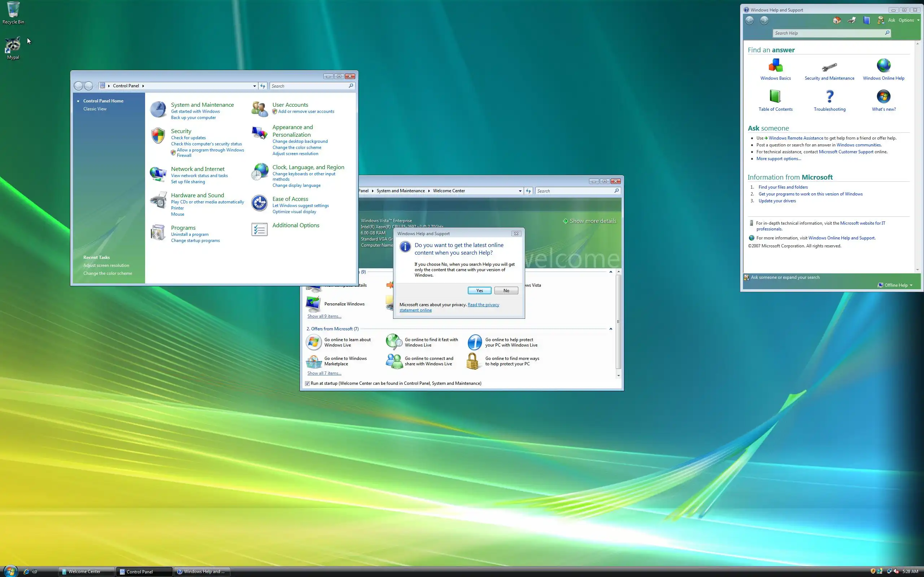Expand the Offline Help dropdown menu
This screenshot has height=577, width=924.
(898, 285)
